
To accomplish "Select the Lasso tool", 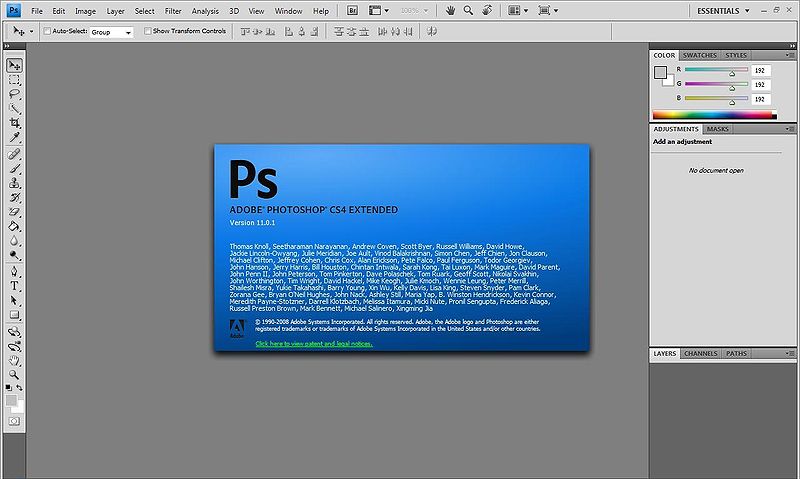I will coord(14,94).
